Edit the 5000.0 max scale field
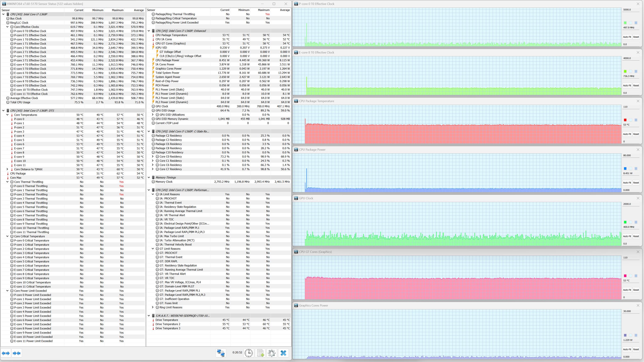 click(x=631, y=10)
